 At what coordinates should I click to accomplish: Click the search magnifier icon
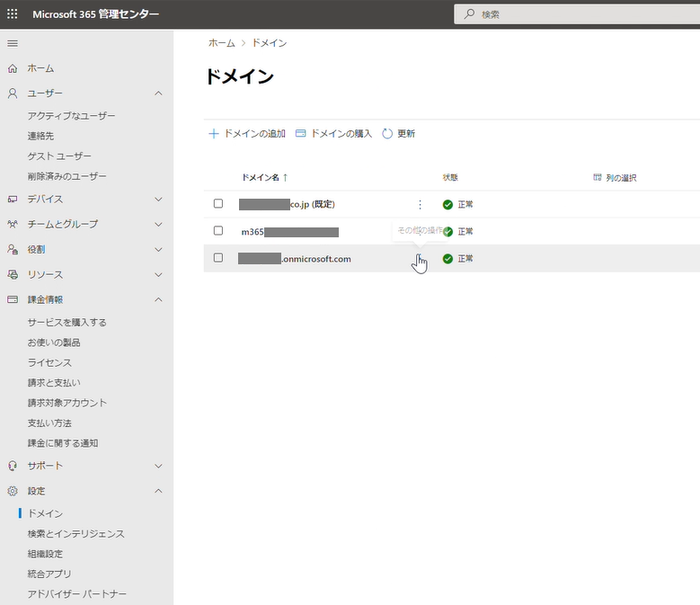tap(469, 13)
